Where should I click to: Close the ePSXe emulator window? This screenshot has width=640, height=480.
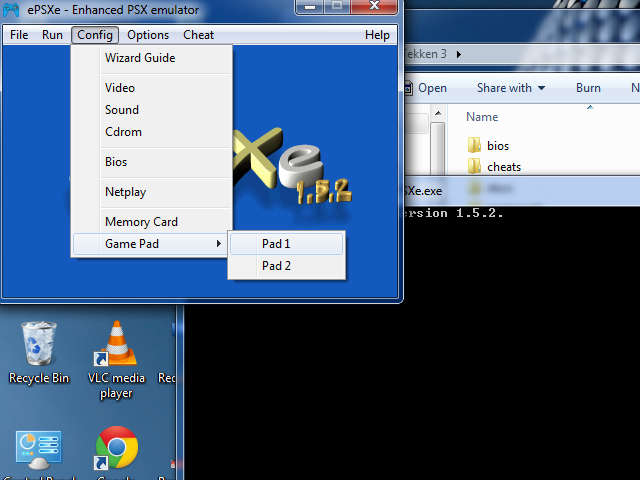[x=374, y=7]
